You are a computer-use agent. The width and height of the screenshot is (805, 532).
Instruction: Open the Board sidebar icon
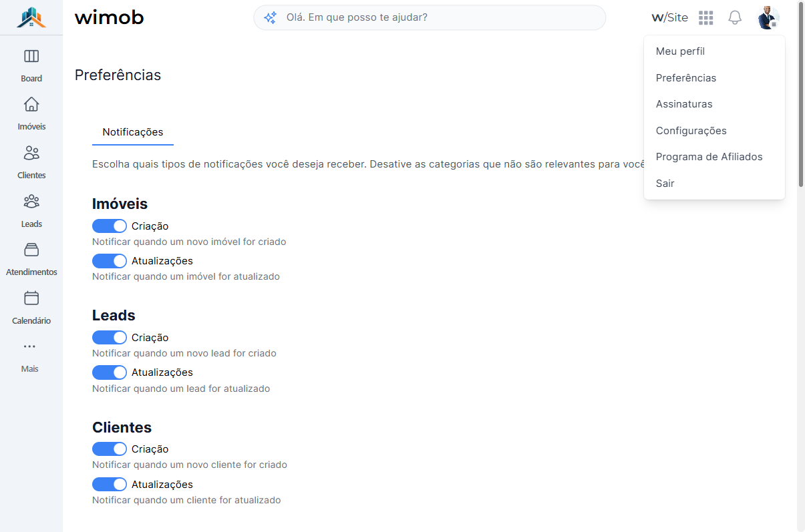click(31, 56)
